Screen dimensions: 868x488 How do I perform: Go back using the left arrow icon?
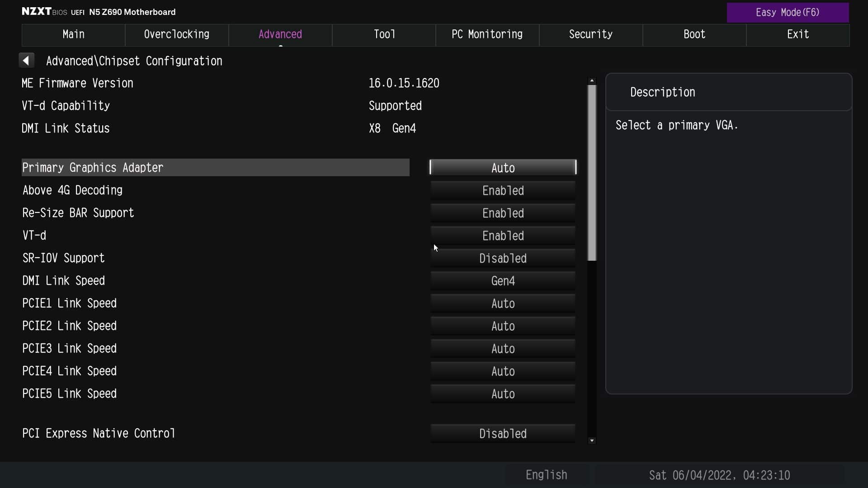[26, 61]
